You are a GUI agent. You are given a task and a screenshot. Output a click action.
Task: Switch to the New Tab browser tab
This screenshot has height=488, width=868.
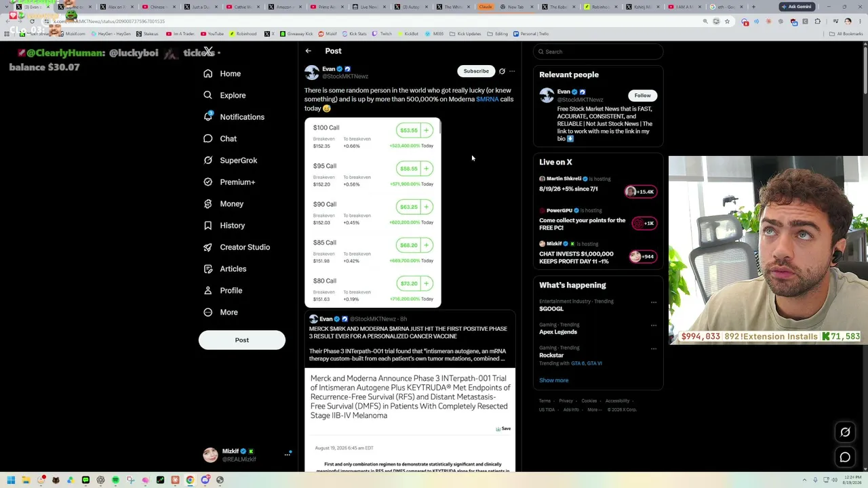(x=515, y=7)
